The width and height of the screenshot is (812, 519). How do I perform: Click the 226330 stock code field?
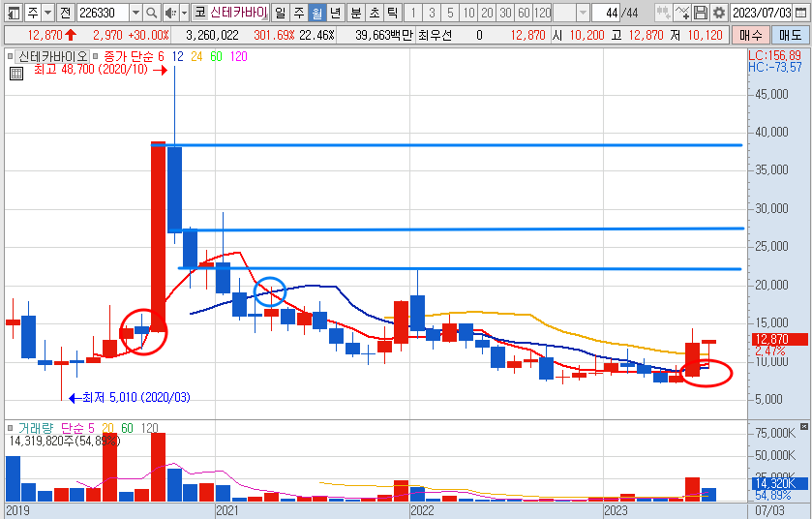pyautogui.click(x=104, y=13)
